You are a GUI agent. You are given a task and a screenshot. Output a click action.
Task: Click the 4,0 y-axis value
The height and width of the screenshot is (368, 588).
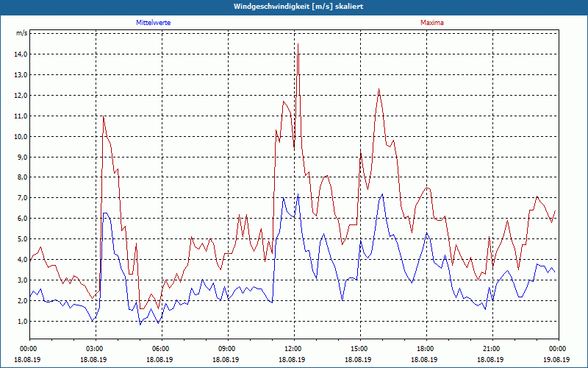point(23,260)
